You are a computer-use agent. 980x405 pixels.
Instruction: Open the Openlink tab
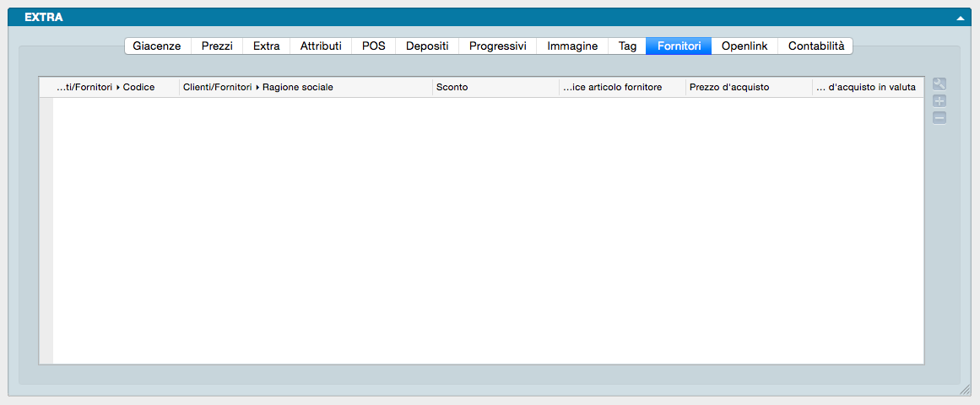pos(744,46)
